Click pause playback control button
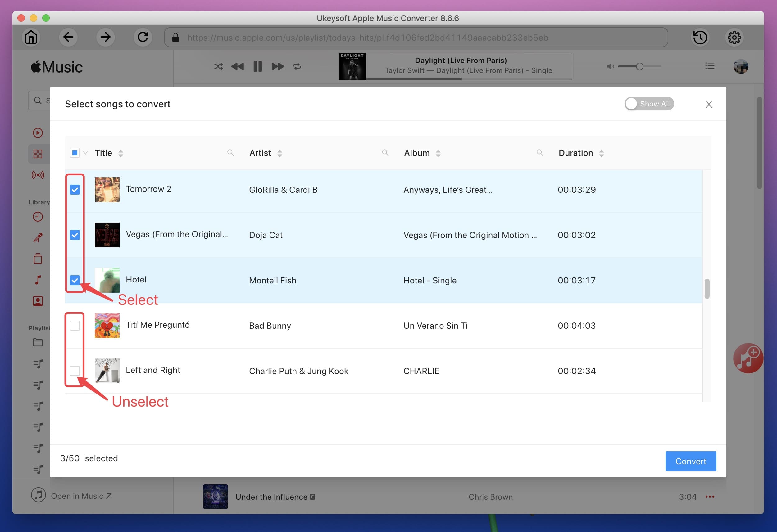 (257, 65)
